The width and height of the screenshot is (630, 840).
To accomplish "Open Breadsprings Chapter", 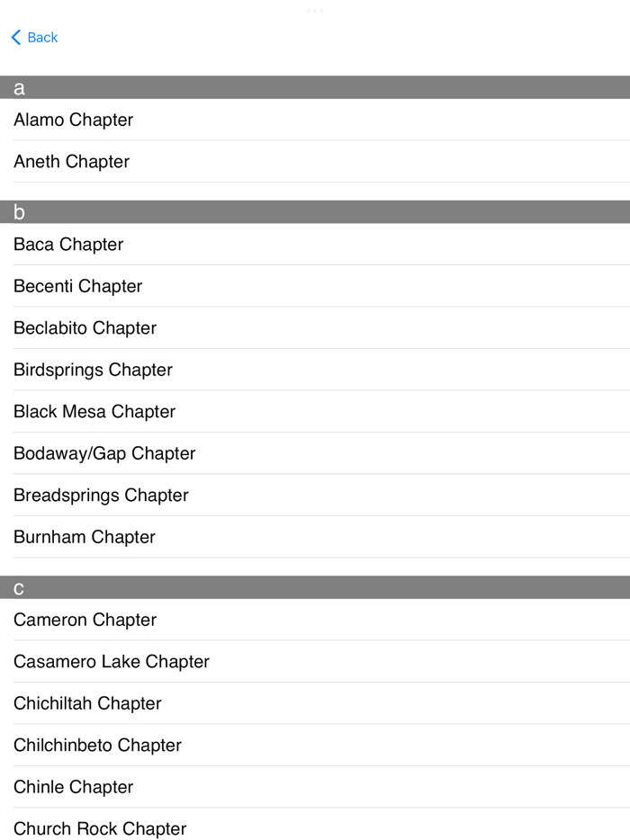I will coord(100,496).
